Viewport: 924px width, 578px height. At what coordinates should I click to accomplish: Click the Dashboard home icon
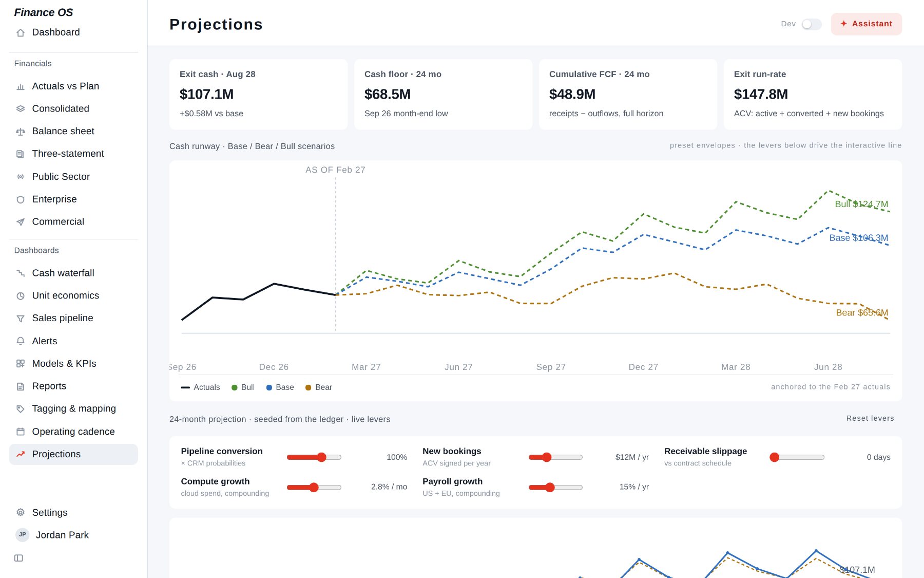click(x=21, y=33)
